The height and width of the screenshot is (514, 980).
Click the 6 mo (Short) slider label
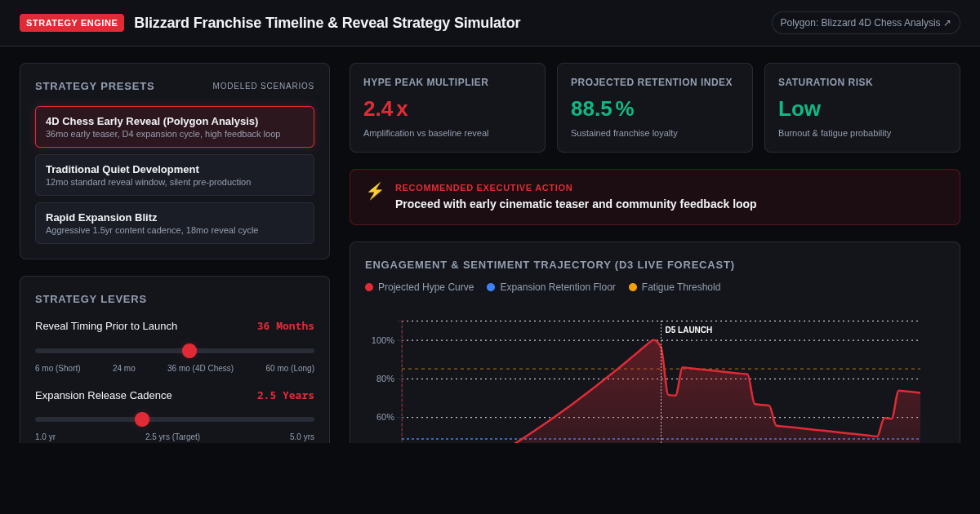pos(58,368)
